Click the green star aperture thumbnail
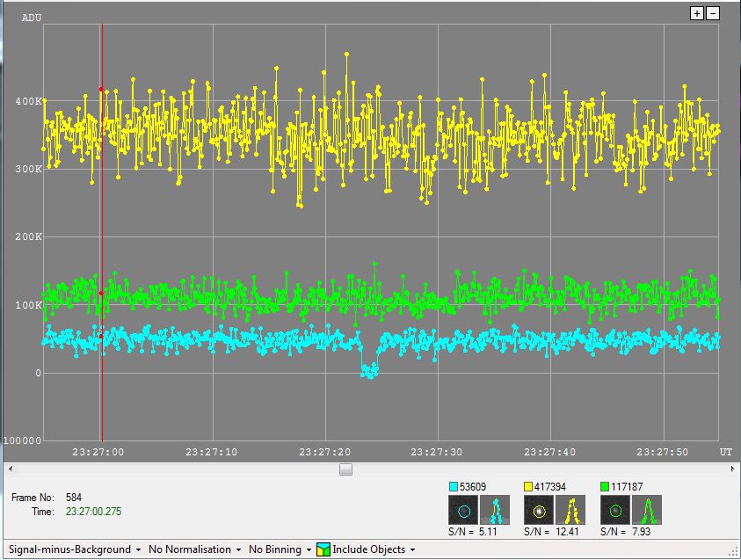This screenshot has width=741, height=560. point(615,510)
